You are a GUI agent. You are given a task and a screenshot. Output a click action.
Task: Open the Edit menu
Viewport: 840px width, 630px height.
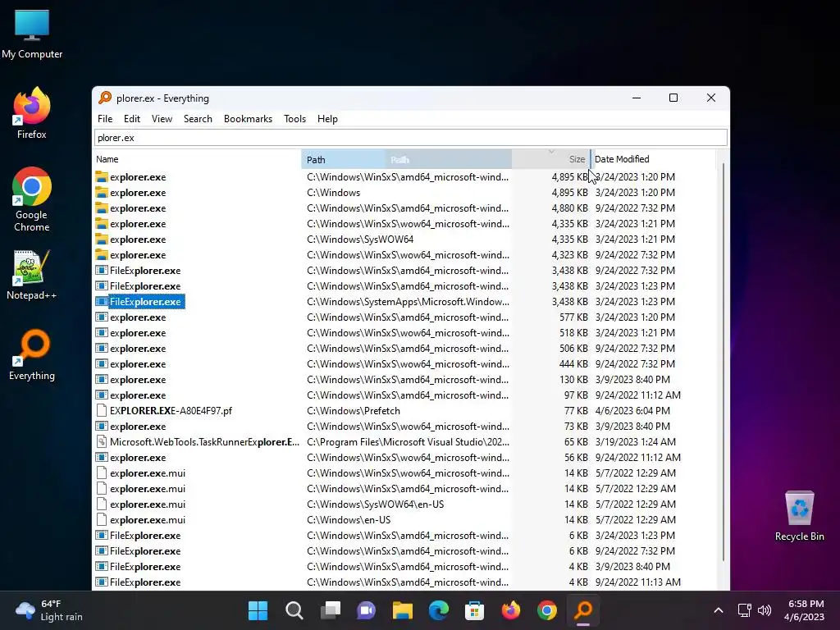[x=132, y=119]
